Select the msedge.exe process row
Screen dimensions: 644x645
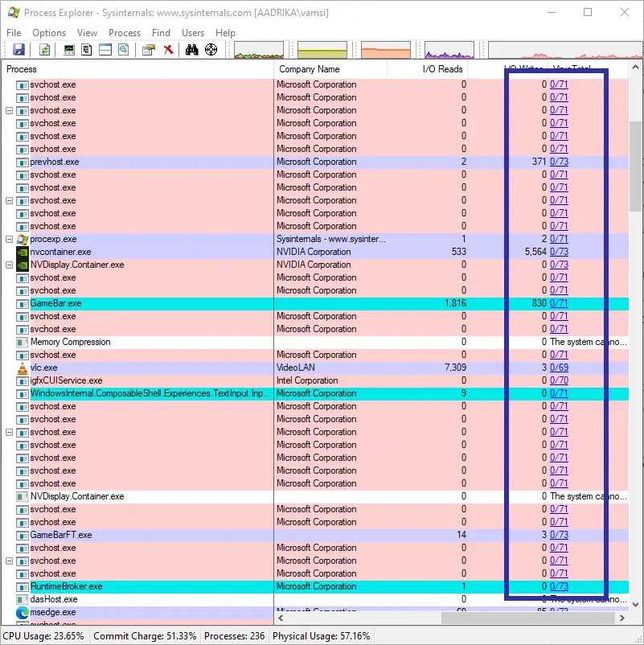[315, 613]
